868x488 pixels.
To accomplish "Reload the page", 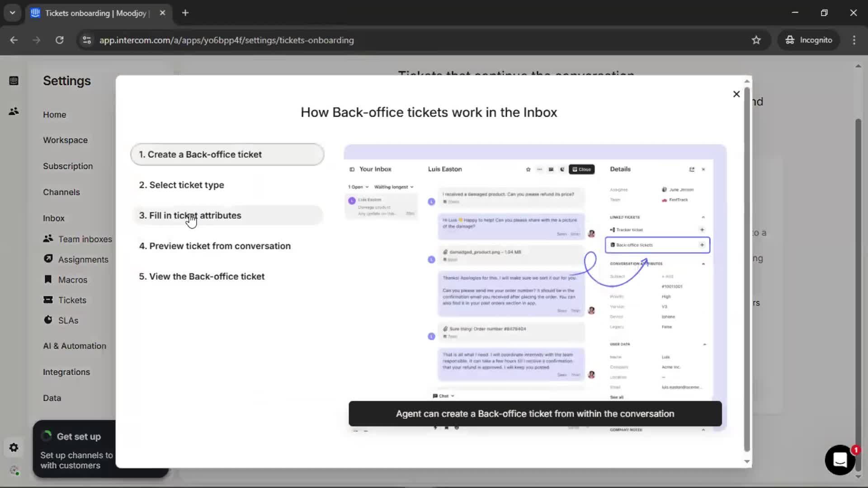I will pos(60,40).
